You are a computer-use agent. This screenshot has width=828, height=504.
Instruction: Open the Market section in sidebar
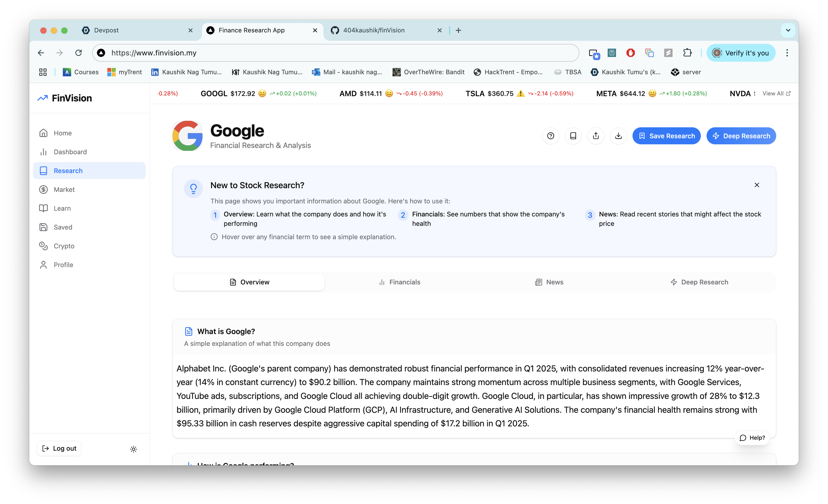click(64, 189)
